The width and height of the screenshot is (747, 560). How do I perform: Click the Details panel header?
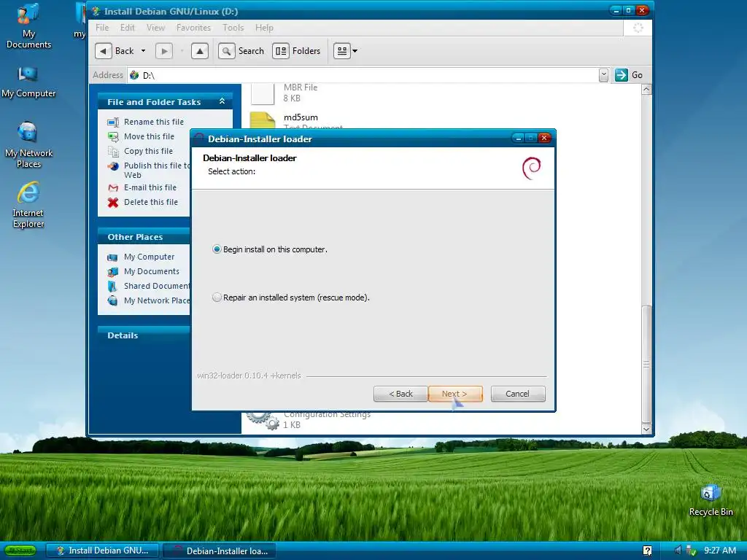(144, 335)
